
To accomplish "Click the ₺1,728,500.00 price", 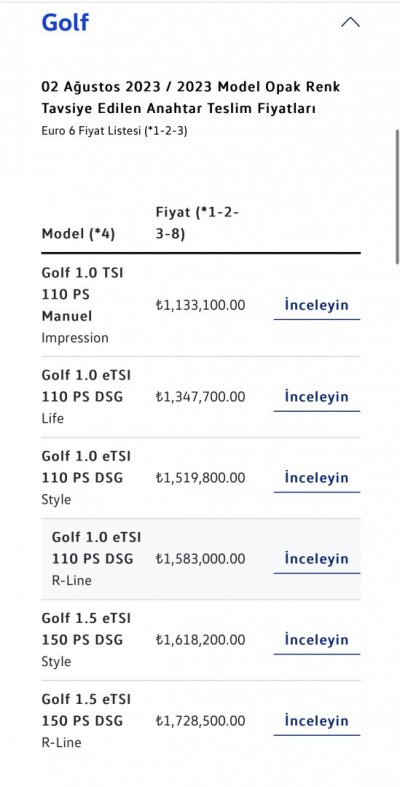I will (200, 721).
